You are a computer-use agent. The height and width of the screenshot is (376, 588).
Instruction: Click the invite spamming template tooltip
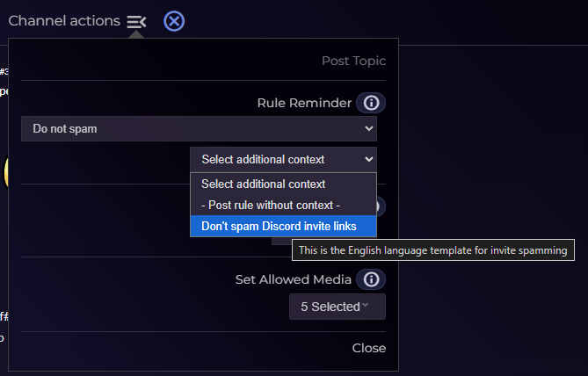[432, 250]
